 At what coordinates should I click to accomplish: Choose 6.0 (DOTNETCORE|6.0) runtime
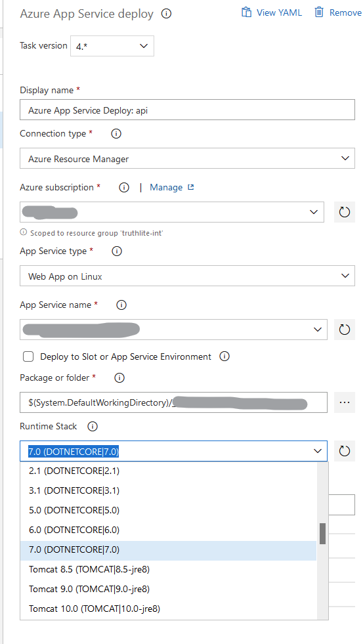[x=168, y=530]
